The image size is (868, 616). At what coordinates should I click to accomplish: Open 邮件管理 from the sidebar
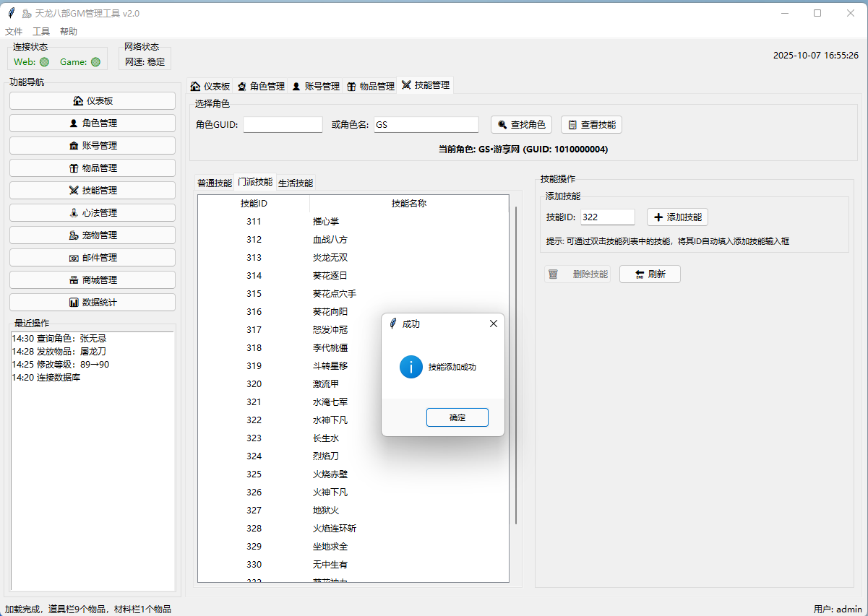[x=93, y=258]
